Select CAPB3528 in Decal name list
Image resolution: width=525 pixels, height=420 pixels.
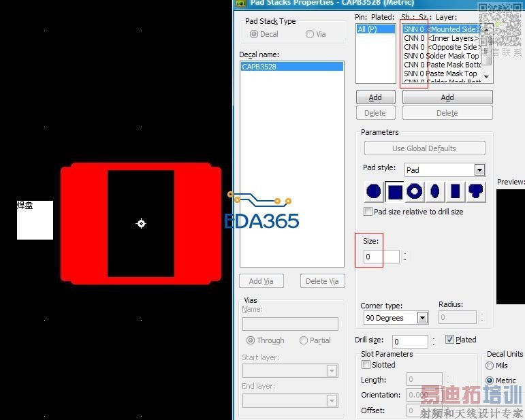click(x=291, y=67)
